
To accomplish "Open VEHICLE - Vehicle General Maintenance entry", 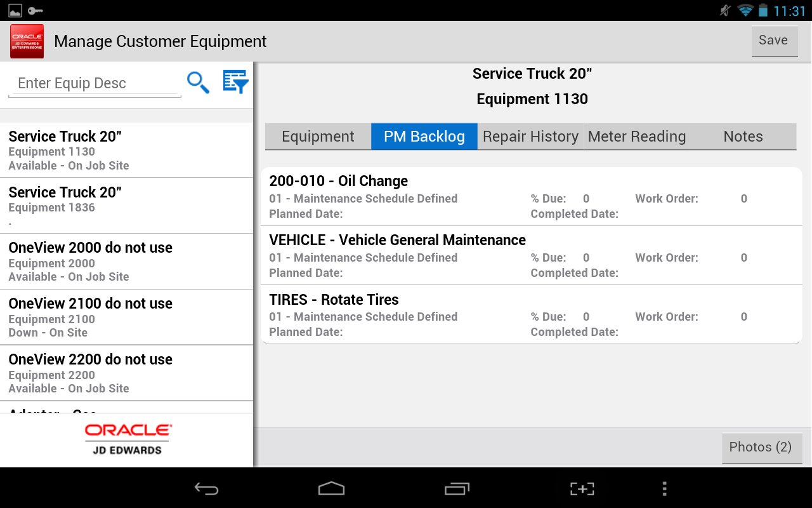I will [532, 255].
